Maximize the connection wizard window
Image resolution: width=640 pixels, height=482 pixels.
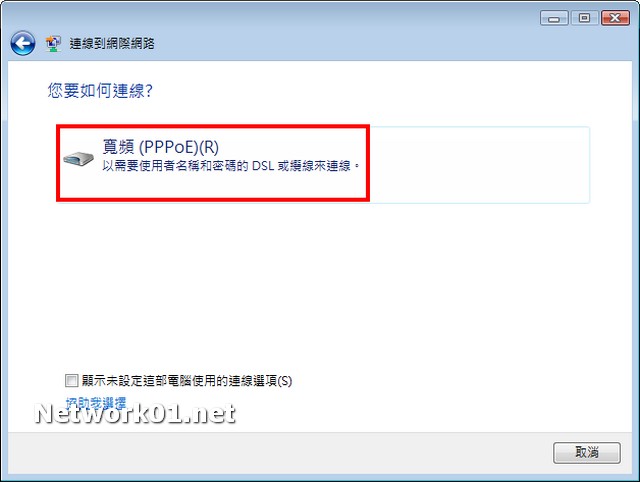584,18
